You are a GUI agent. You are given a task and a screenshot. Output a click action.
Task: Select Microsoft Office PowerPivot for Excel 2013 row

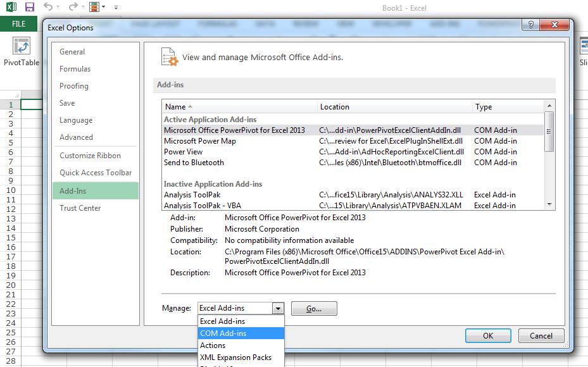[x=353, y=130]
